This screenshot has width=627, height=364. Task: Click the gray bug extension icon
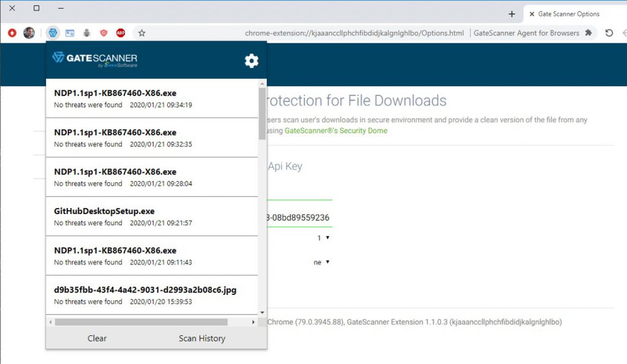pos(87,33)
